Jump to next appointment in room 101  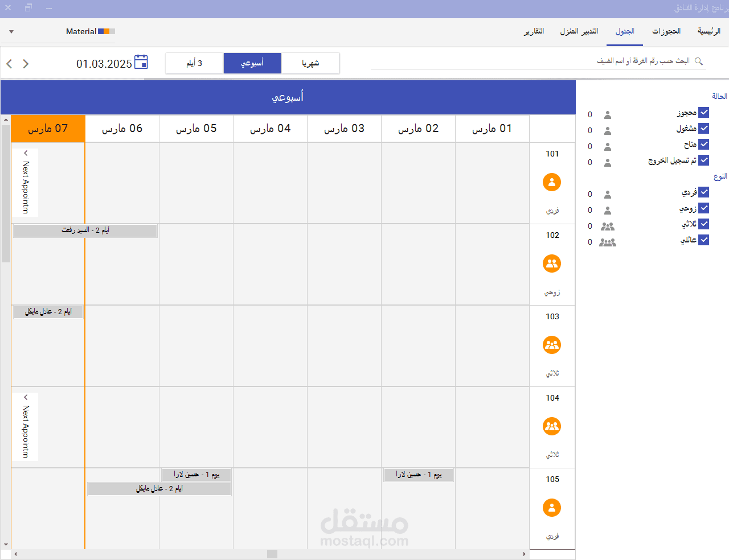coord(25,182)
